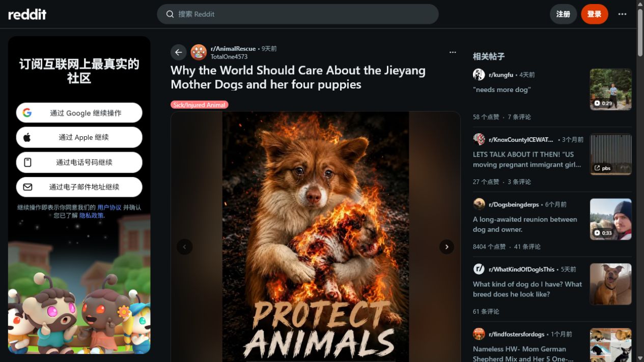Open top-right more options menu
Viewport: 644px width, 362px height.
point(622,14)
